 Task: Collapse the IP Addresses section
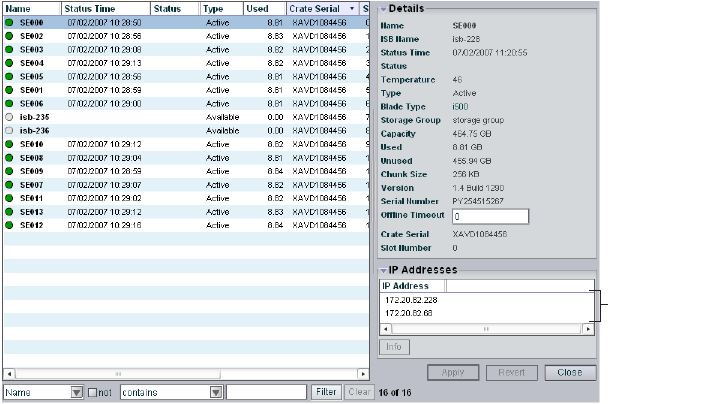pos(383,271)
